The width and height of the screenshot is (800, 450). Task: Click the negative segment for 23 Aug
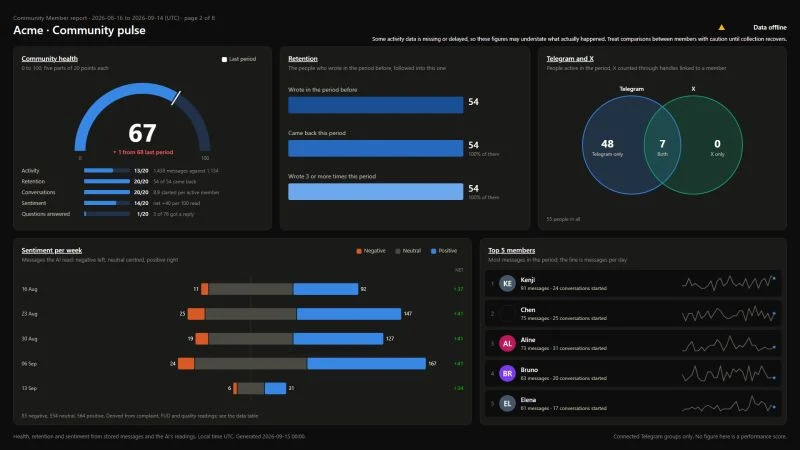(196, 314)
